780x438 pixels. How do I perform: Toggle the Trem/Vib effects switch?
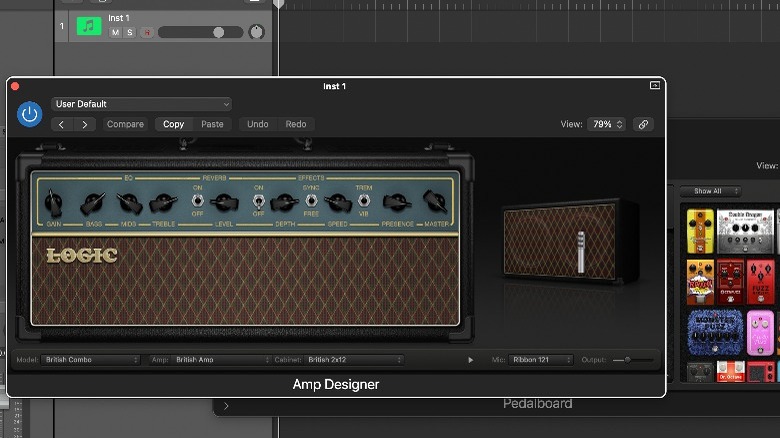[365, 201]
